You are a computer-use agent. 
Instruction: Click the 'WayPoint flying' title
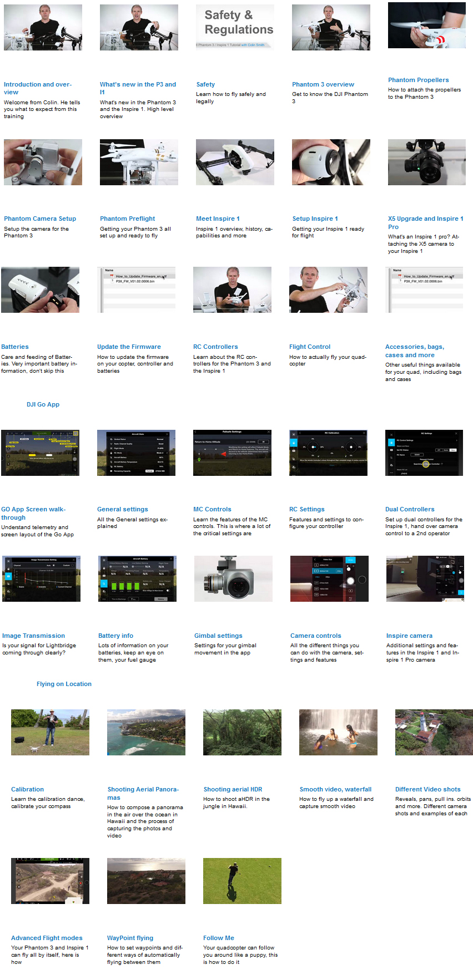[130, 938]
